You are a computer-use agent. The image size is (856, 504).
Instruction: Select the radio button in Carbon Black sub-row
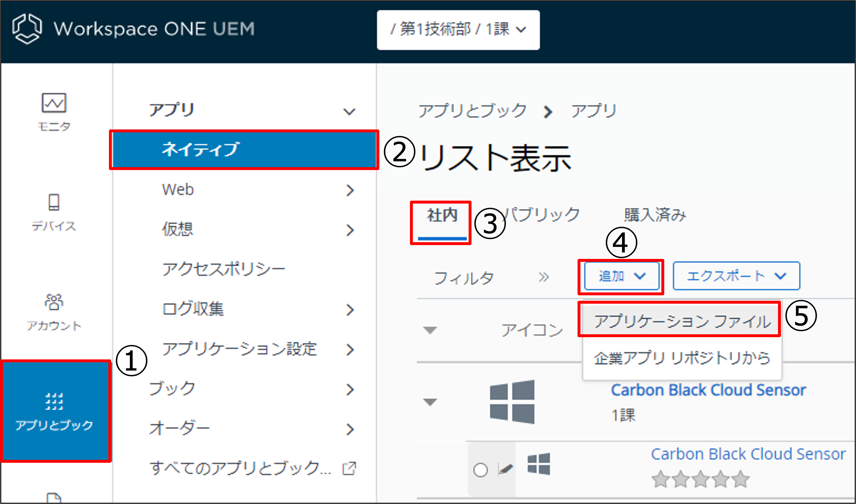[481, 470]
